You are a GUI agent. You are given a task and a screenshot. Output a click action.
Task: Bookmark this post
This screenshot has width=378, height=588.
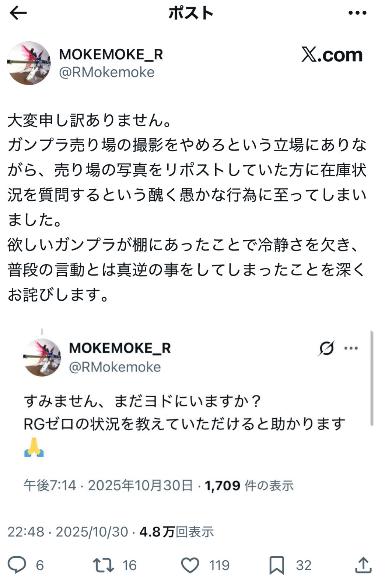click(x=277, y=565)
